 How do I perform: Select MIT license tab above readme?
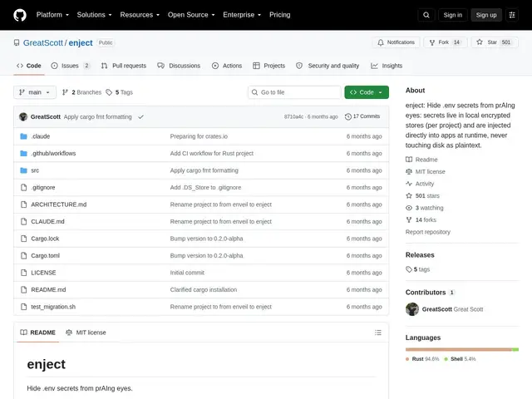(86, 332)
